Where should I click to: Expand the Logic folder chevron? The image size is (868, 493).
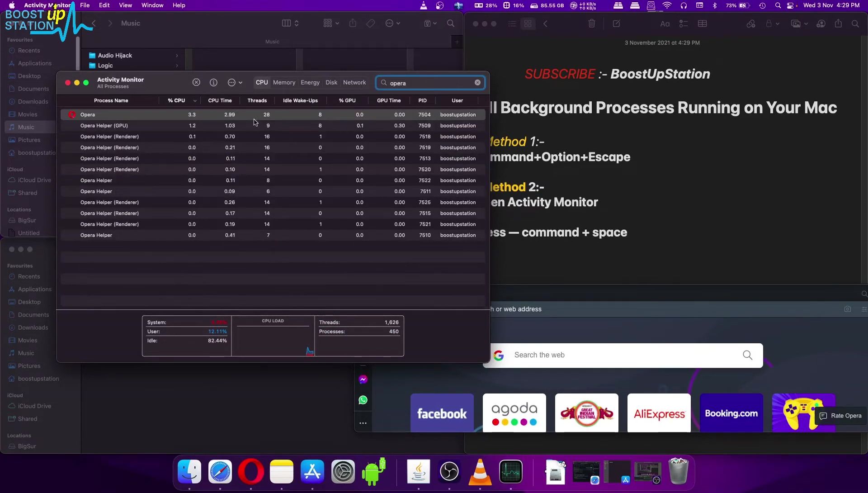[177, 66]
